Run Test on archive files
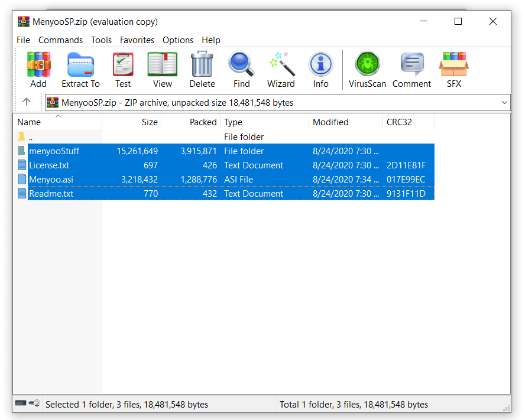Viewport: 522px width, 420px height. (123, 69)
